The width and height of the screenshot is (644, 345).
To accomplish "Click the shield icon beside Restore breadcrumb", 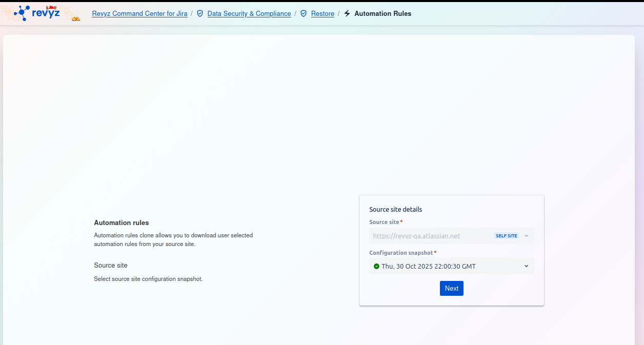I will coord(304,14).
